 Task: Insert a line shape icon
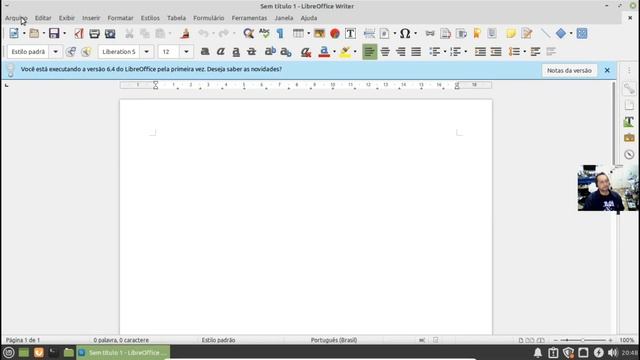pos(545,33)
